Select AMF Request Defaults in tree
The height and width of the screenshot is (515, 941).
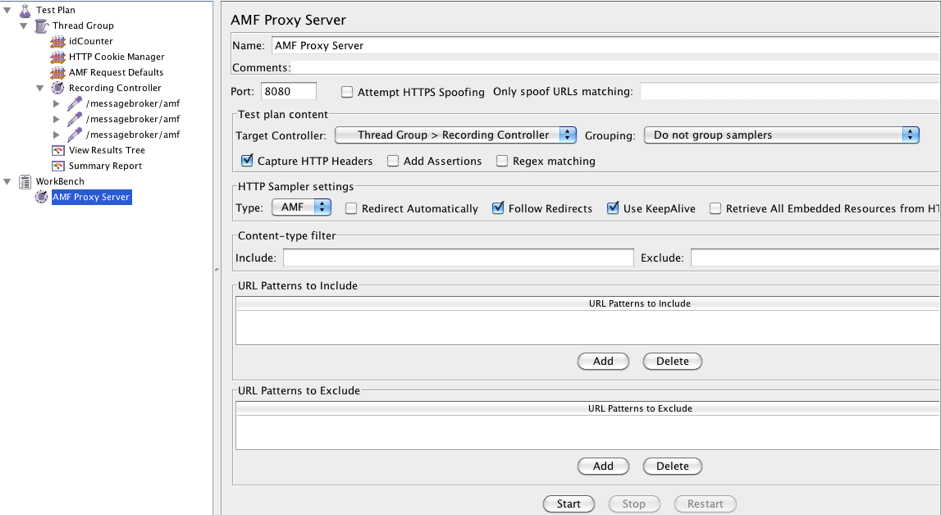click(116, 73)
